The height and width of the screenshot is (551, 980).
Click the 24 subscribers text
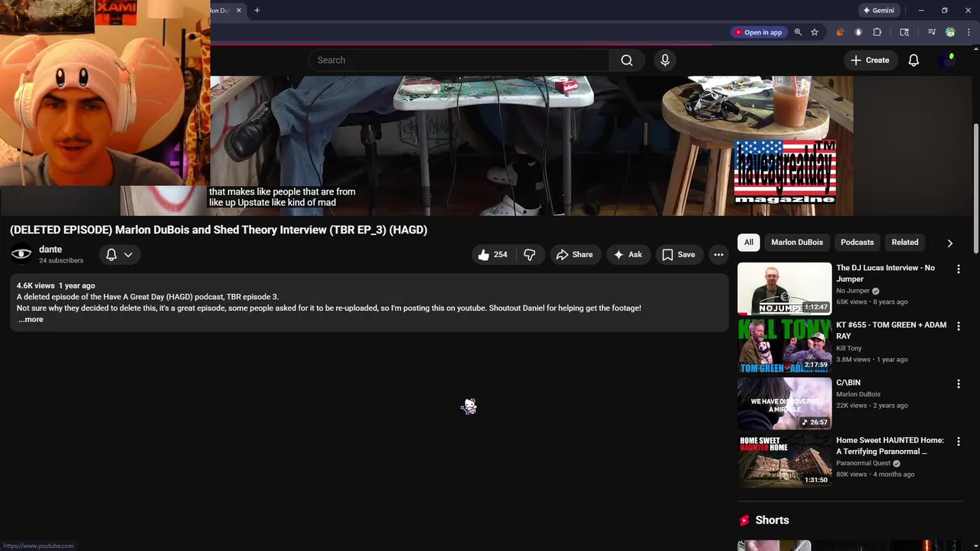[x=61, y=261]
